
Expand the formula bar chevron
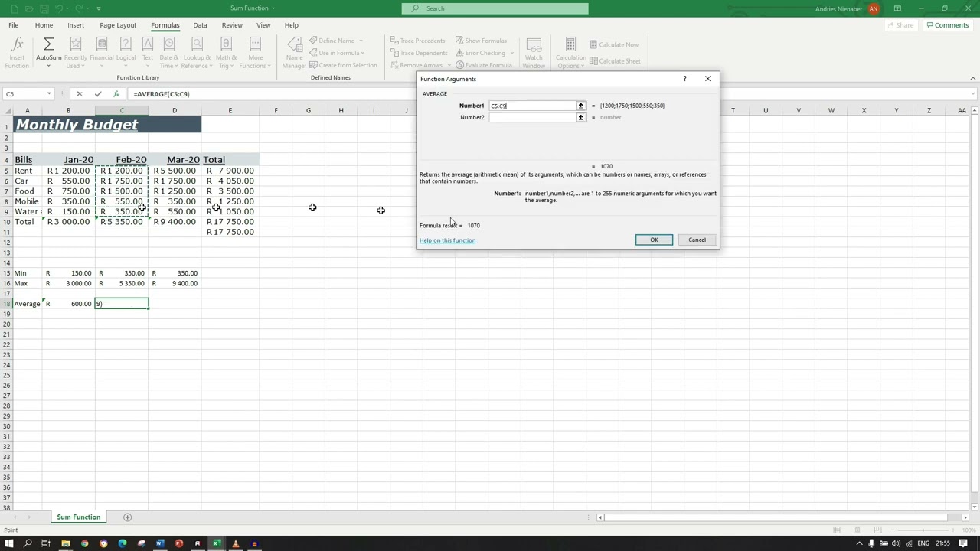[972, 94]
